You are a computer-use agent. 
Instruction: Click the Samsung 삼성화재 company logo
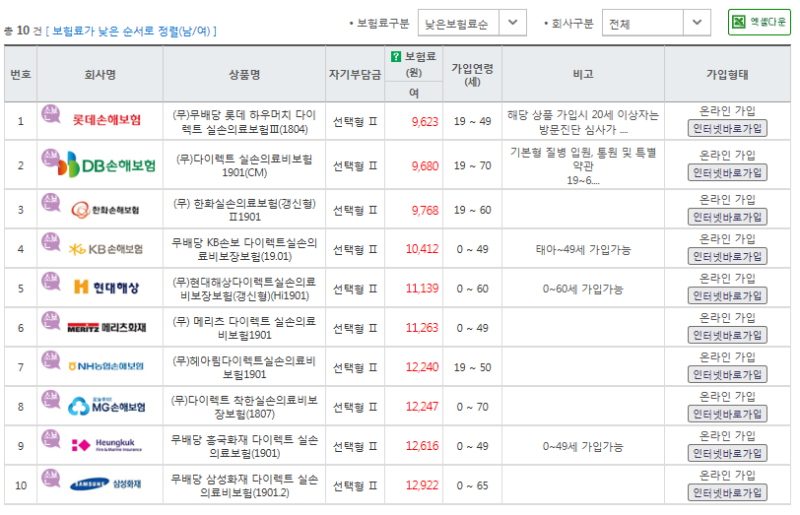[106, 484]
